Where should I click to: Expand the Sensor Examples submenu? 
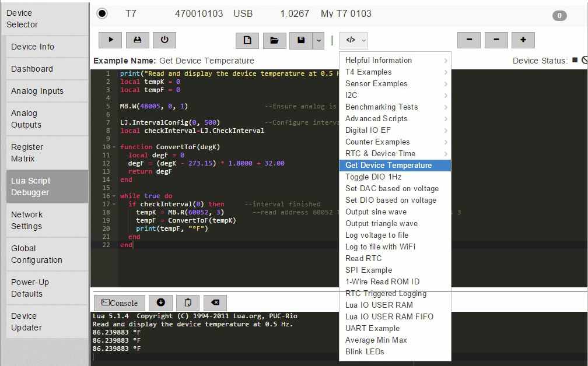(x=376, y=83)
